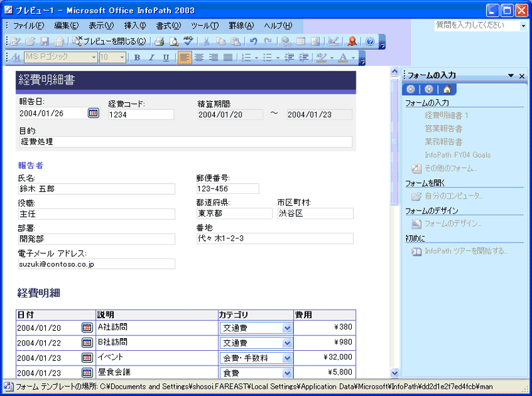Click the Print icon in the toolbar
532x396 pixels.
tap(160, 41)
